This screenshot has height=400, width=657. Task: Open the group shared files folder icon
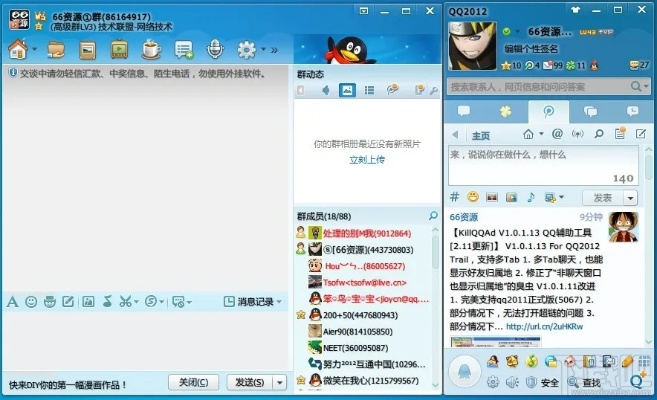coord(56,49)
